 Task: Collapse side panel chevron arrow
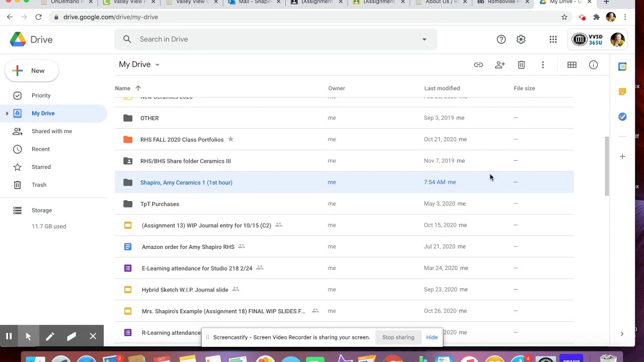coord(622,334)
